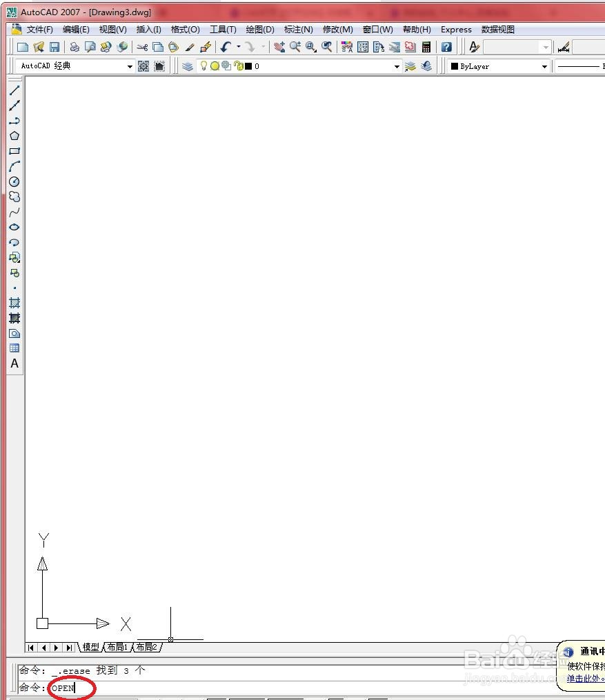This screenshot has width=605, height=700.
Task: Click the Match Properties brush icon
Action: coord(190,47)
